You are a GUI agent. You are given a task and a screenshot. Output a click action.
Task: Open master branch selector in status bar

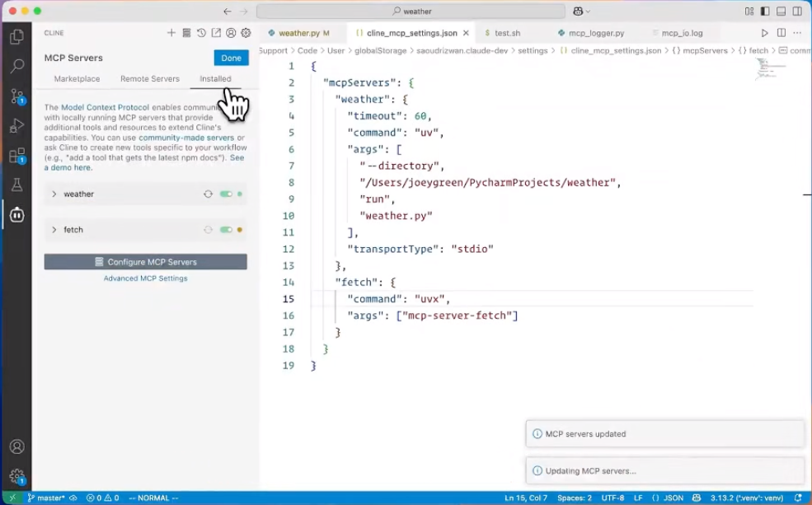pos(46,498)
